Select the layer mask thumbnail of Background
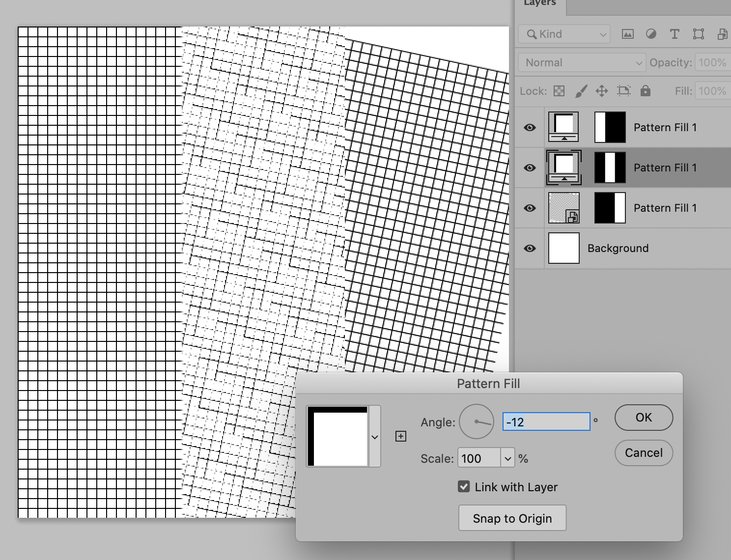Image resolution: width=731 pixels, height=560 pixels. click(x=564, y=248)
